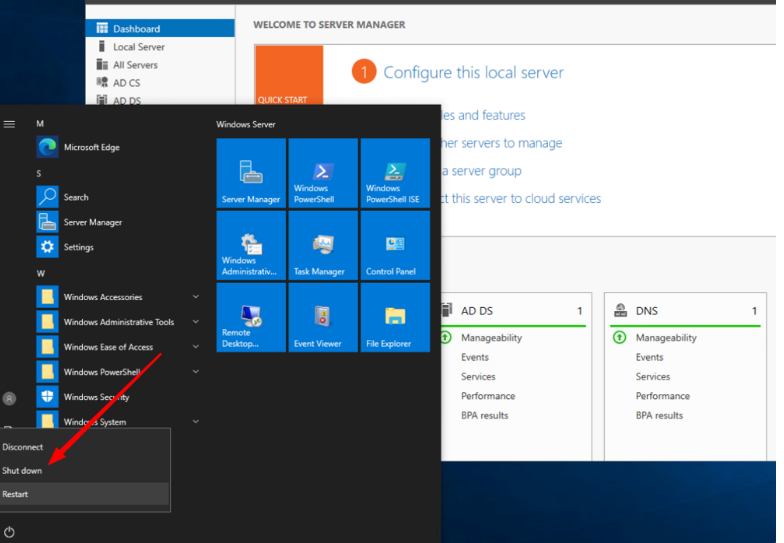
Task: Launch the Event Viewer tile
Action: [x=323, y=317]
